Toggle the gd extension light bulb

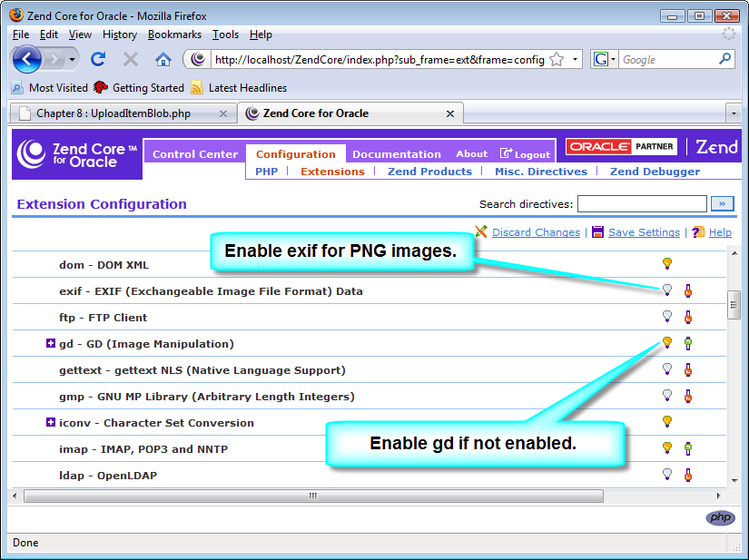coord(667,342)
